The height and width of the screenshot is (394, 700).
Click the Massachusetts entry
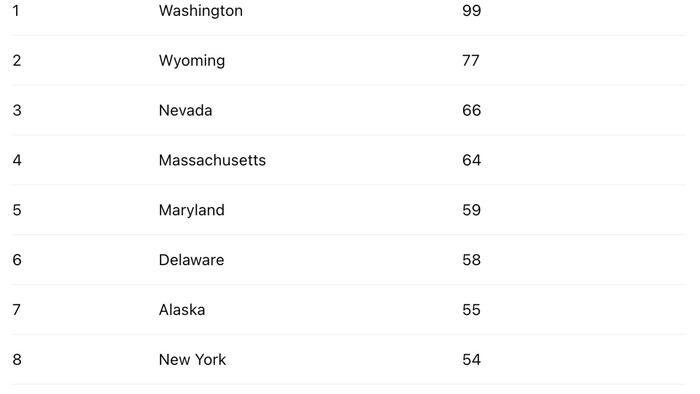pos(212,160)
